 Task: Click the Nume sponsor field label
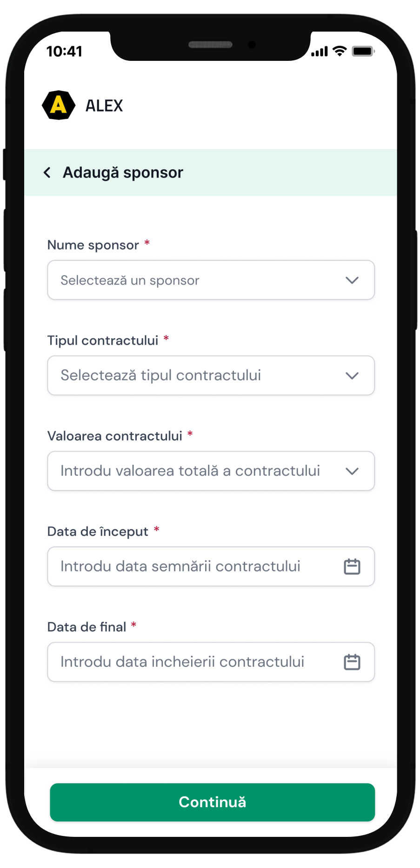pyautogui.click(x=93, y=245)
